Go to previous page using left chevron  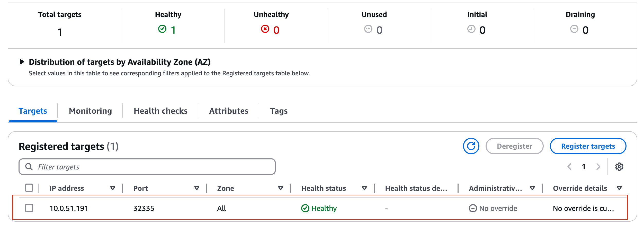tap(569, 167)
